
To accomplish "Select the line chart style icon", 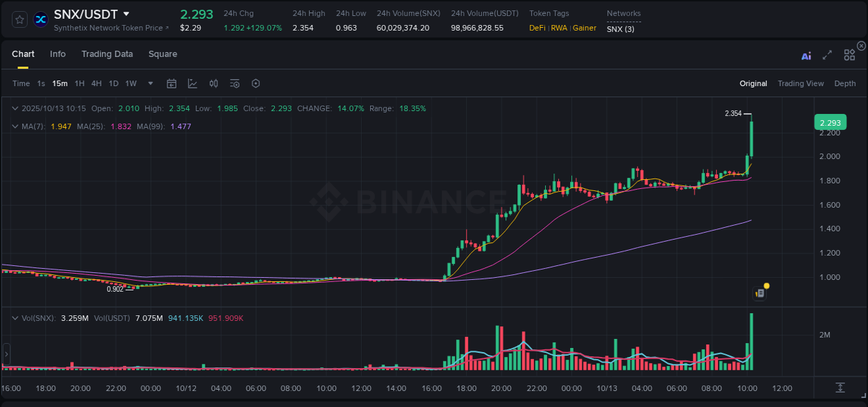I will 192,83.
